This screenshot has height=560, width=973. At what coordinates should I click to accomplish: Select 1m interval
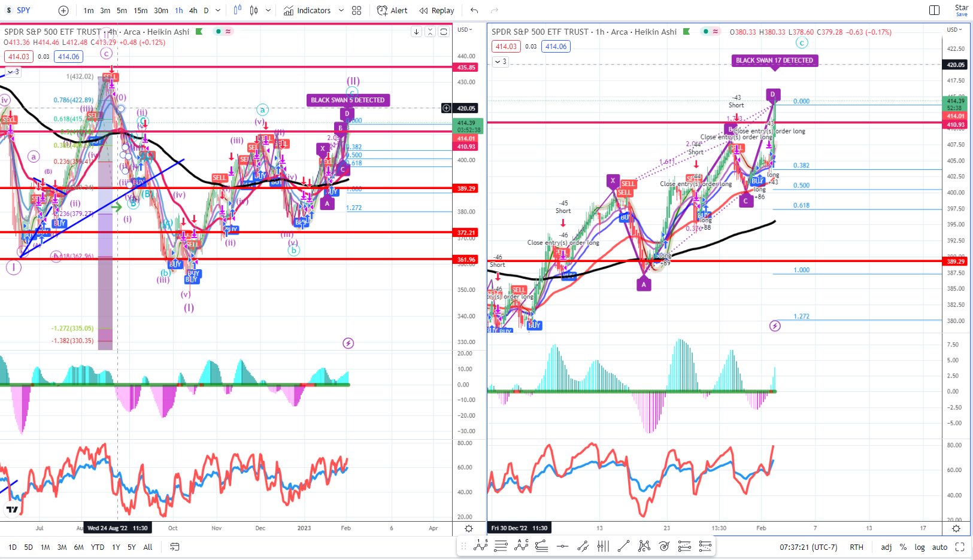coord(89,10)
